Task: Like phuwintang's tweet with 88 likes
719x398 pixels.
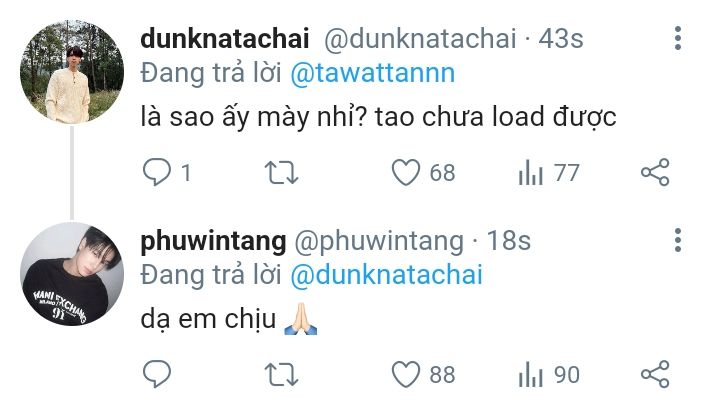Action: tap(406, 374)
